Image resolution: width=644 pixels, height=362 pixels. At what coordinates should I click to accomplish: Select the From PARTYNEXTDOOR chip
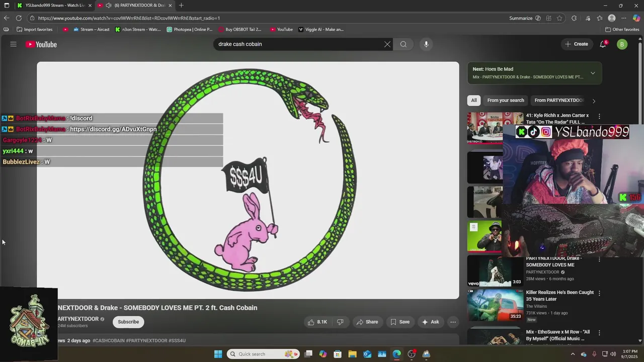click(559, 100)
